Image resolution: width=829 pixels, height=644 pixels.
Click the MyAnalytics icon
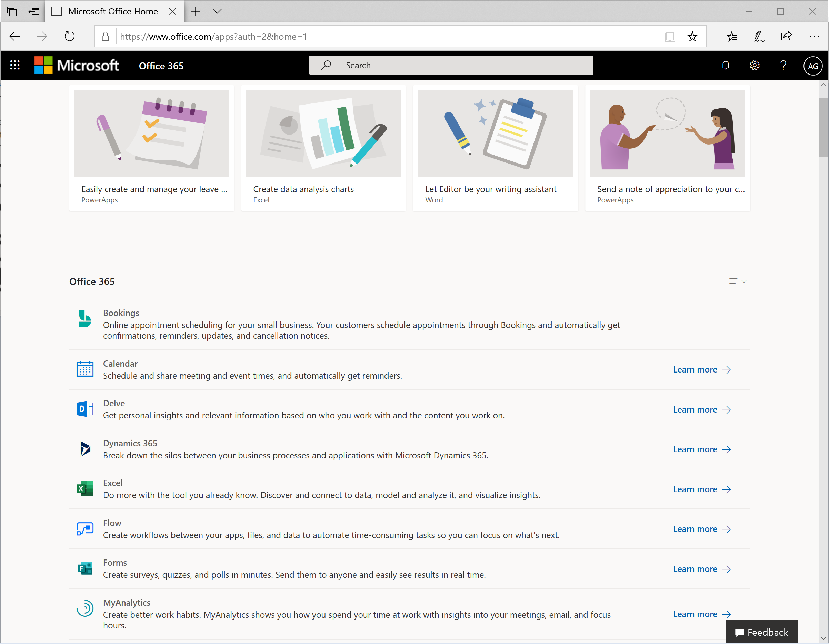(x=84, y=608)
